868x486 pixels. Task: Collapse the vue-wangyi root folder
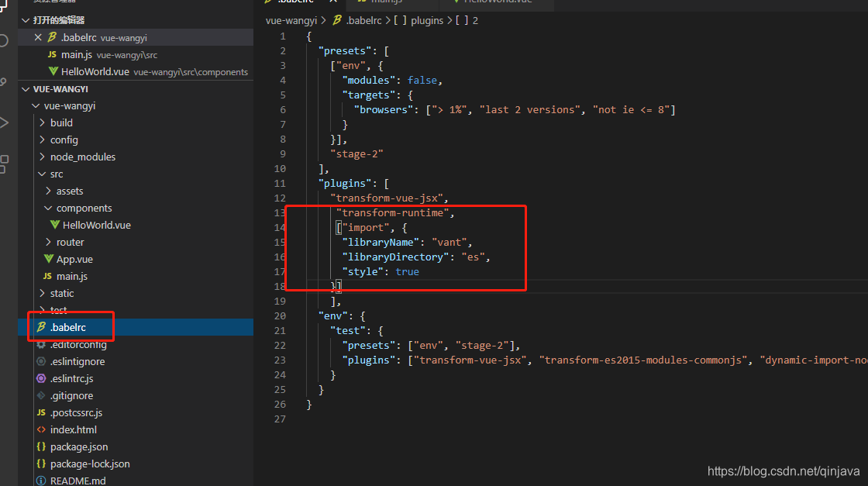36,105
